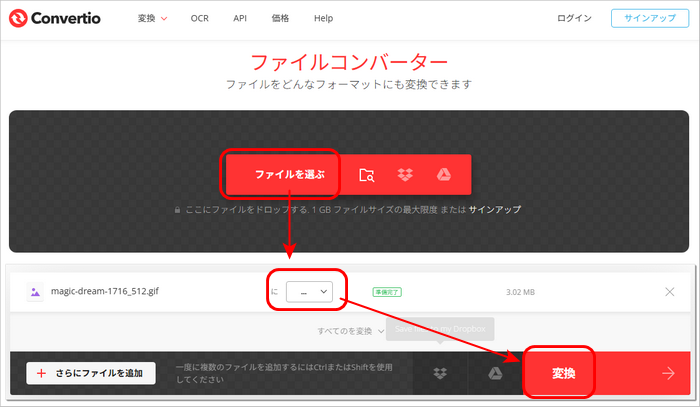Screen dimensions: 700x407
Task: Click さらにファイルを追加 button
Action: pyautogui.click(x=91, y=373)
